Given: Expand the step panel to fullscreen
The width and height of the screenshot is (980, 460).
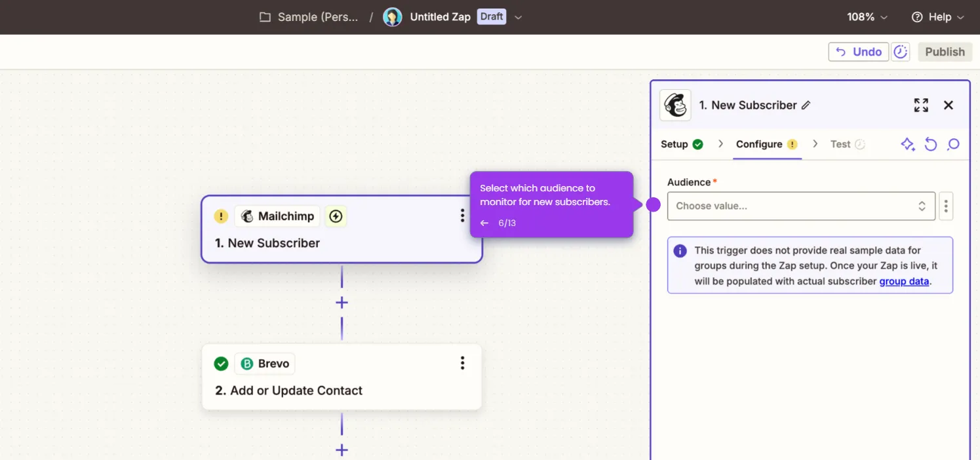Looking at the screenshot, I should (x=921, y=105).
